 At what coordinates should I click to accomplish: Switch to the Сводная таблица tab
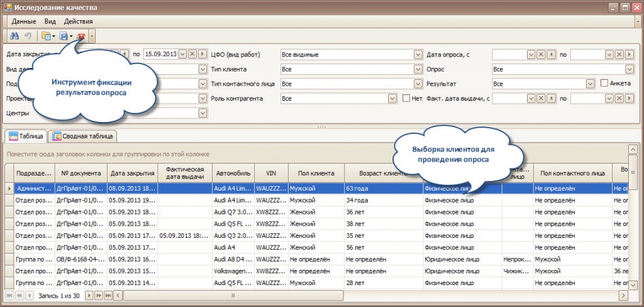[82, 135]
